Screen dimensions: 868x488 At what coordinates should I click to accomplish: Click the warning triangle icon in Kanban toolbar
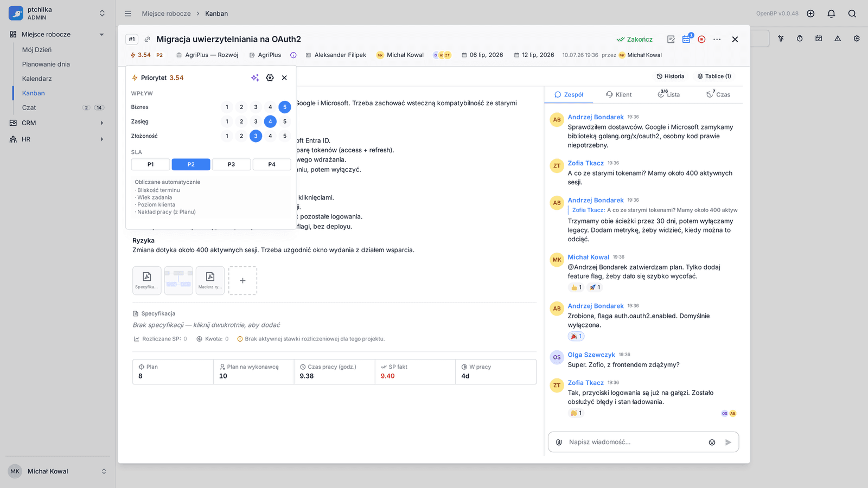pyautogui.click(x=838, y=38)
